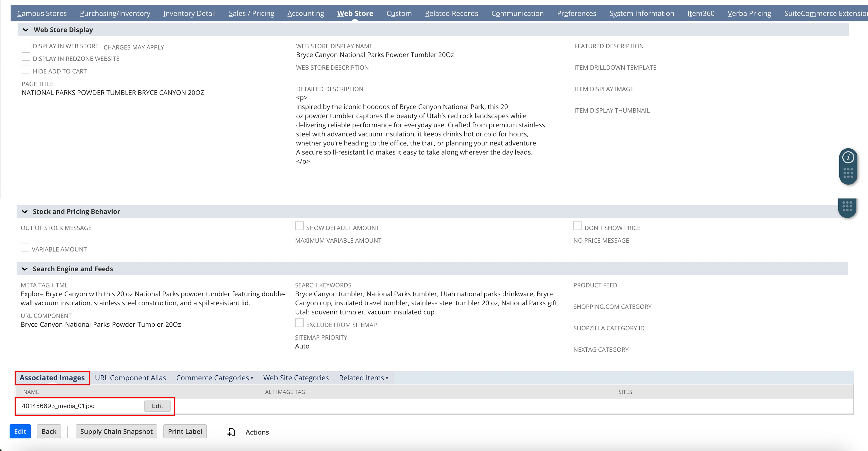Click the SHOPZILLA CATEGORY ID label
The image size is (868, 451).
[609, 328]
